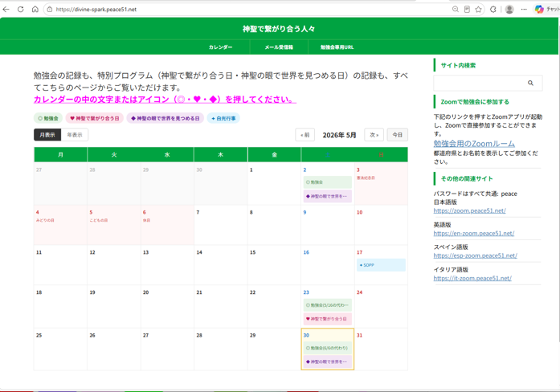Focus the browser address bar URL
Viewport: 560px width, 392px height.
click(x=96, y=10)
